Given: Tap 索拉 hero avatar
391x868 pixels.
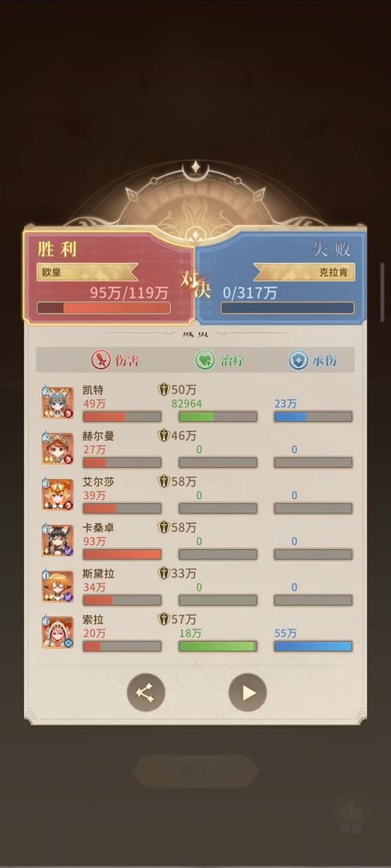Looking at the screenshot, I should click(x=57, y=632).
